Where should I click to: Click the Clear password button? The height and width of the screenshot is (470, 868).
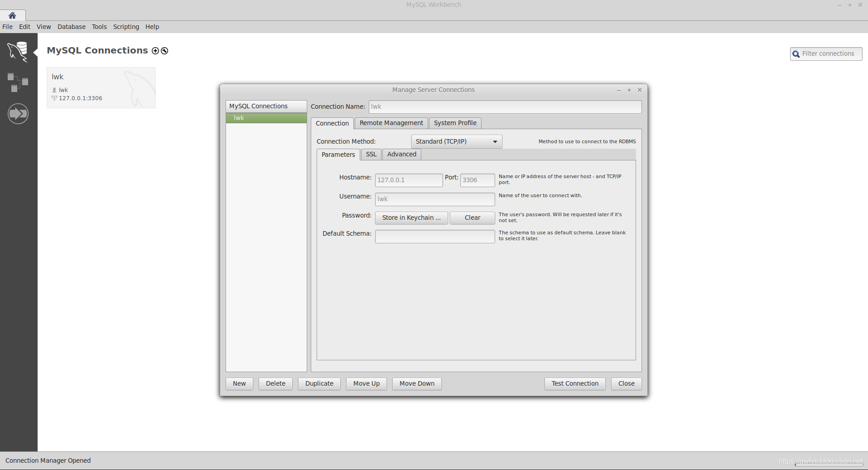pos(473,218)
